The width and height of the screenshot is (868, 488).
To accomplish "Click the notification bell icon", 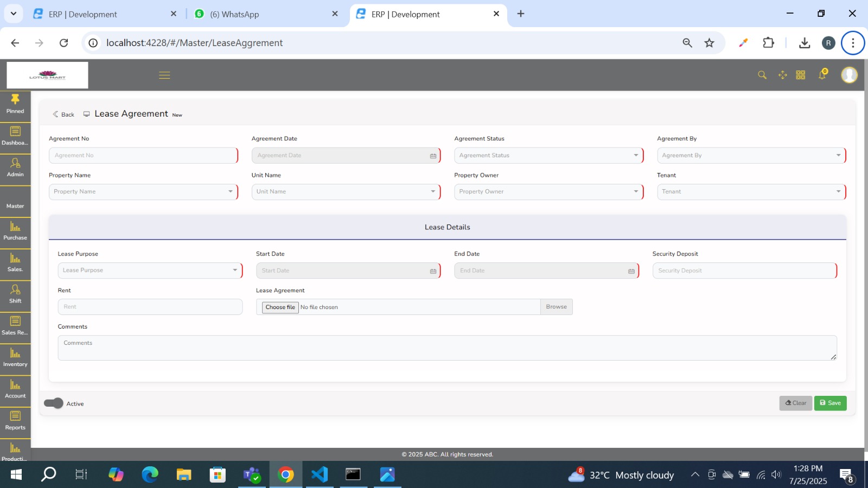I will (822, 75).
